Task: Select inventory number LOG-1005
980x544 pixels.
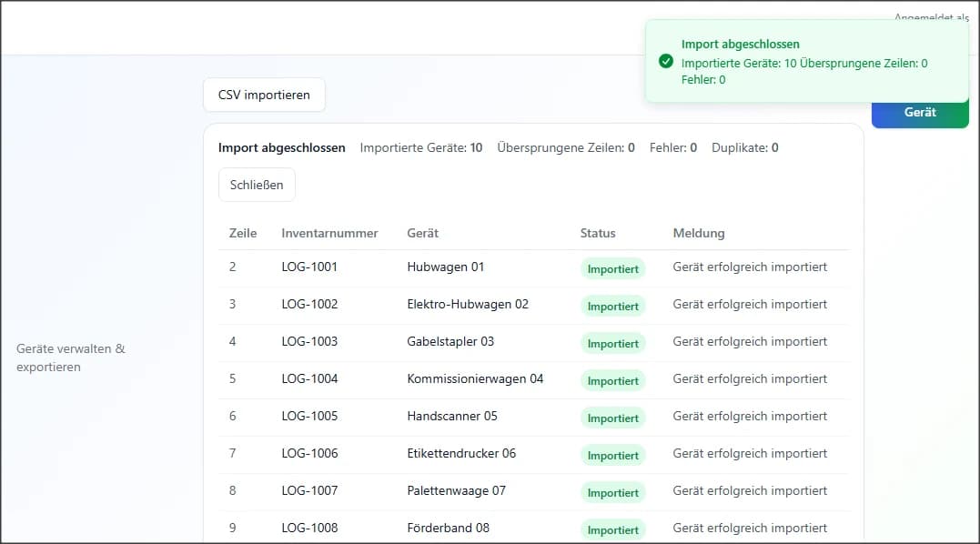Action: pyautogui.click(x=309, y=417)
